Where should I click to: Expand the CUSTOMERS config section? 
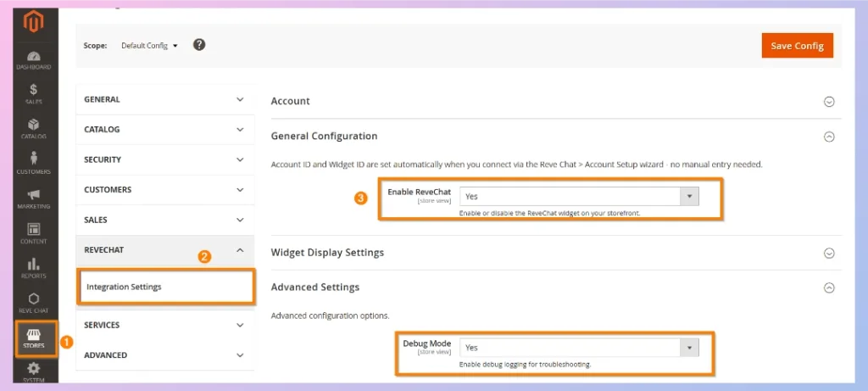click(x=165, y=189)
